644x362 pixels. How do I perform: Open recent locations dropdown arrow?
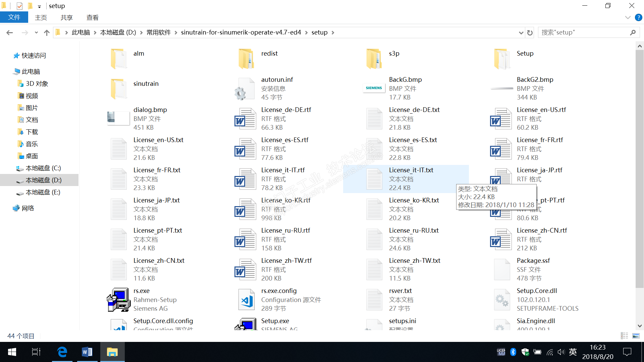[x=36, y=33]
